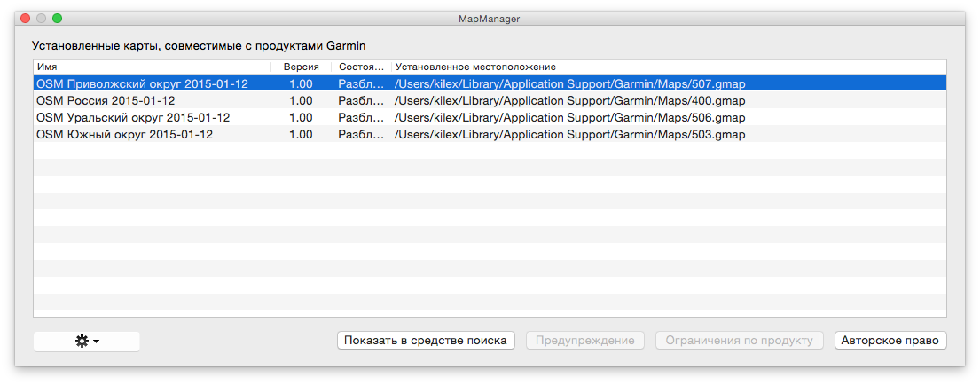The image size is (980, 385).
Task: Open the gear actions dropdown menu
Action: (86, 342)
